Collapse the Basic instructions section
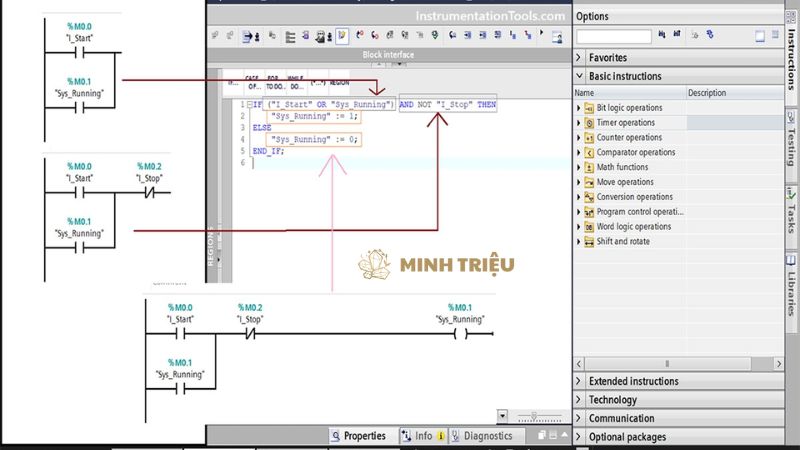The width and height of the screenshot is (800, 450). [580, 76]
